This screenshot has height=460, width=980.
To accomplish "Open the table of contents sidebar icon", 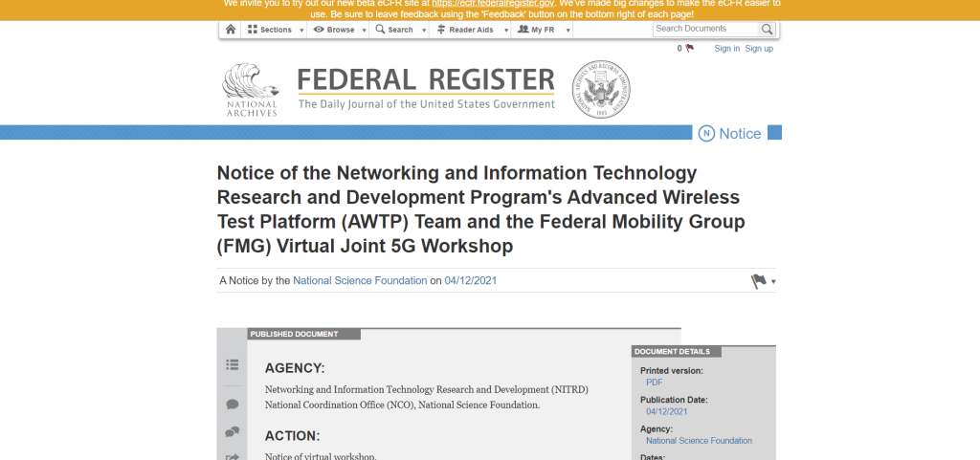I will click(x=232, y=364).
